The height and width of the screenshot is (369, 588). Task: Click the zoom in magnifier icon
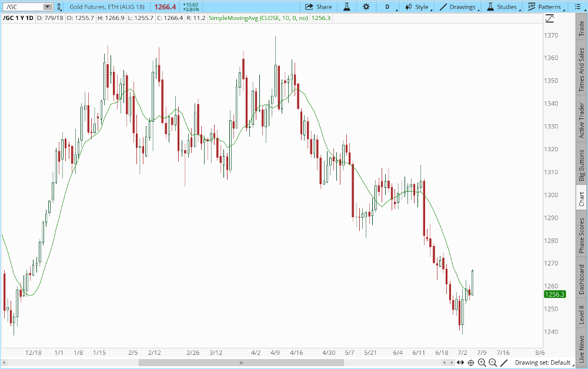tap(482, 363)
